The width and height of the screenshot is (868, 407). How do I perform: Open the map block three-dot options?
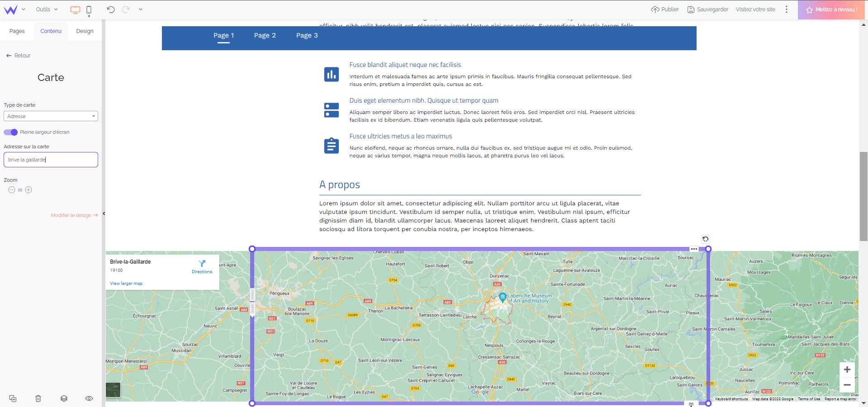click(x=694, y=249)
